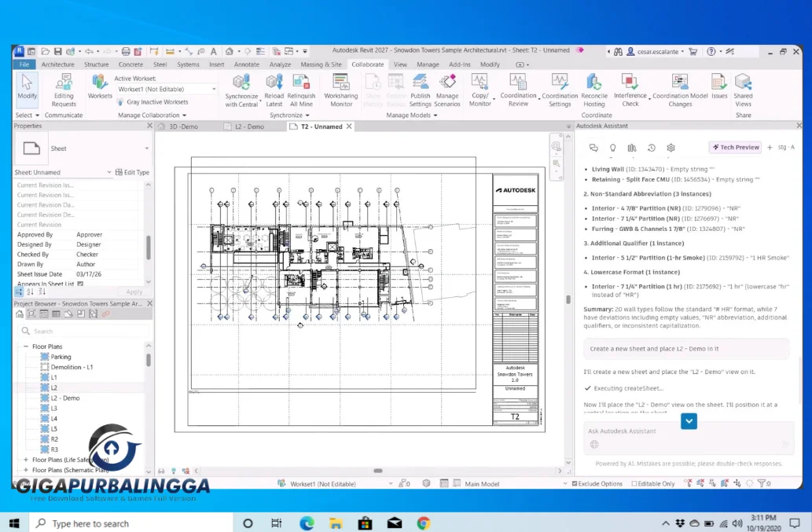Toggle the Editable Only checkbox

pyautogui.click(x=634, y=484)
